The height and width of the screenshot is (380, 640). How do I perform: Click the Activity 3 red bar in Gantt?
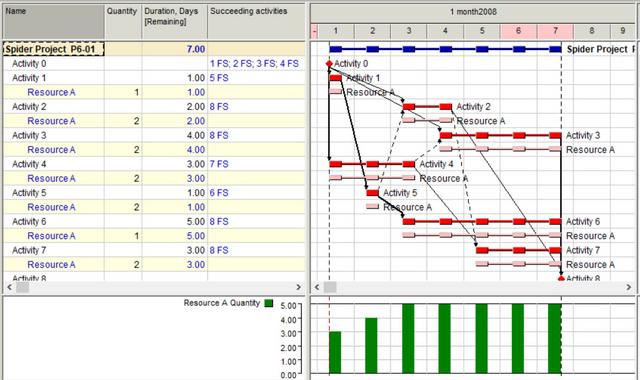click(x=501, y=135)
